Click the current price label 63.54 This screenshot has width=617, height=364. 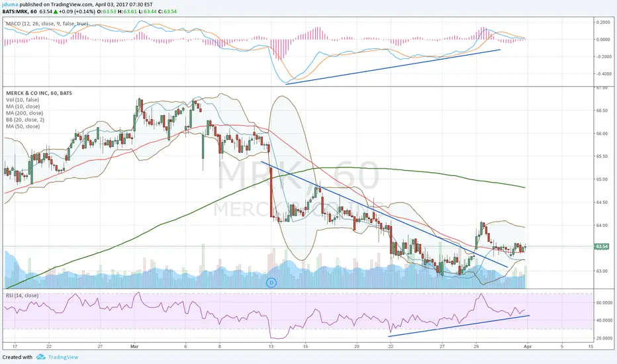point(602,247)
